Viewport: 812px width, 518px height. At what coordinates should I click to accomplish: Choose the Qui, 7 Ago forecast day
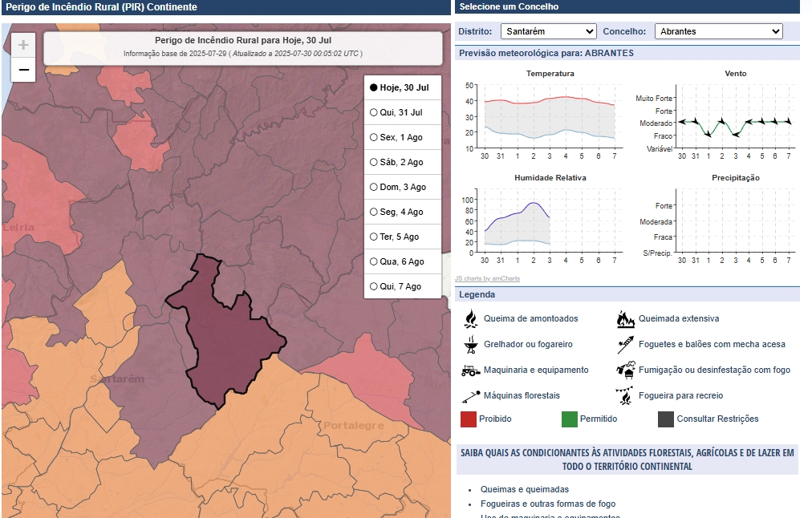coord(374,287)
